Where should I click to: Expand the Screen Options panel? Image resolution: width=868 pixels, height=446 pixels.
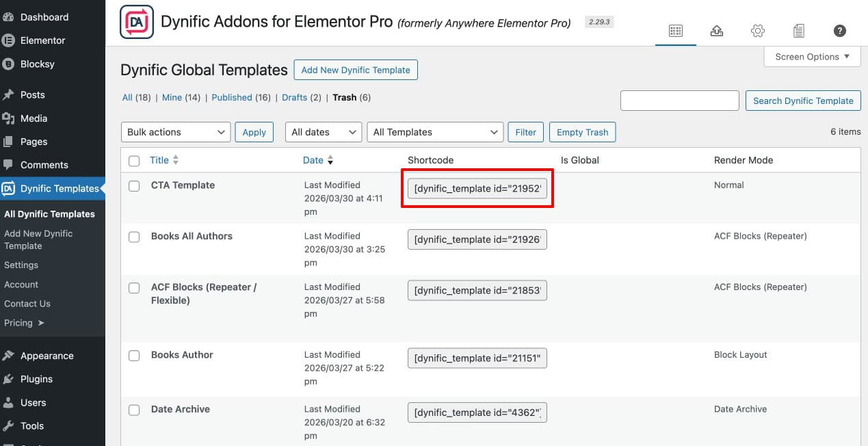(x=812, y=57)
